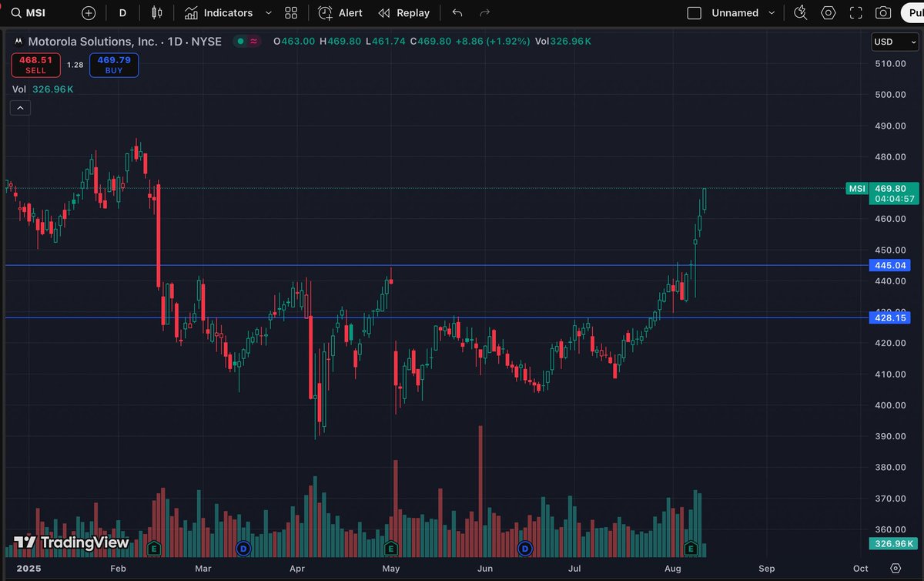Click June dividend D marker
The height and width of the screenshot is (581, 924).
(x=525, y=549)
